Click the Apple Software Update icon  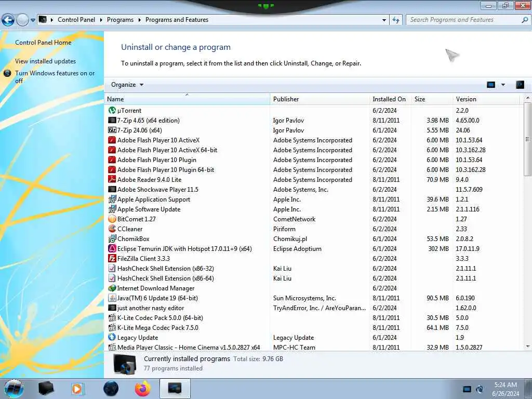[x=112, y=209]
